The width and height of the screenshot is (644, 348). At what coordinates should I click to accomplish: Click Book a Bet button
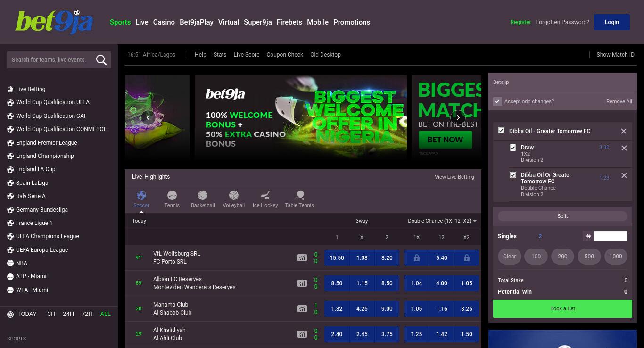[x=562, y=309]
